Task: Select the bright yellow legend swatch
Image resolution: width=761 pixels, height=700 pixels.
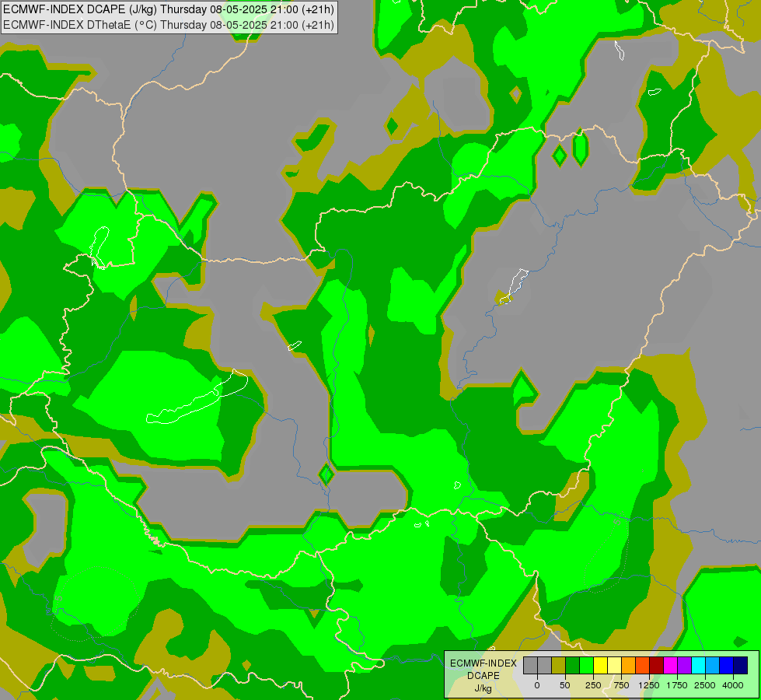Action: tap(600, 665)
